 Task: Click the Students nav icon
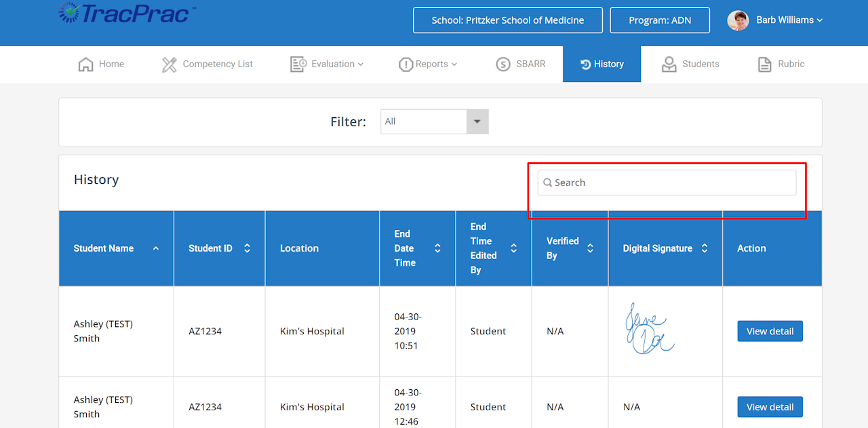point(669,64)
